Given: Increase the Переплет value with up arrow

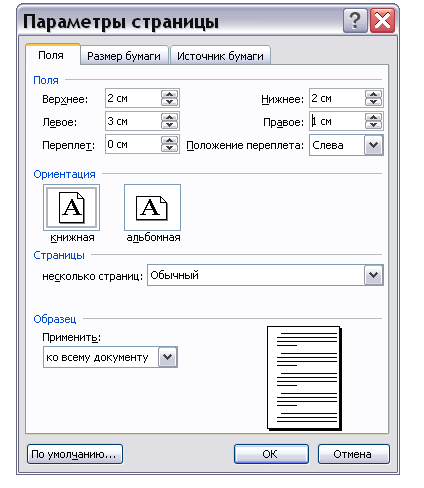Looking at the screenshot, I should point(170,140).
